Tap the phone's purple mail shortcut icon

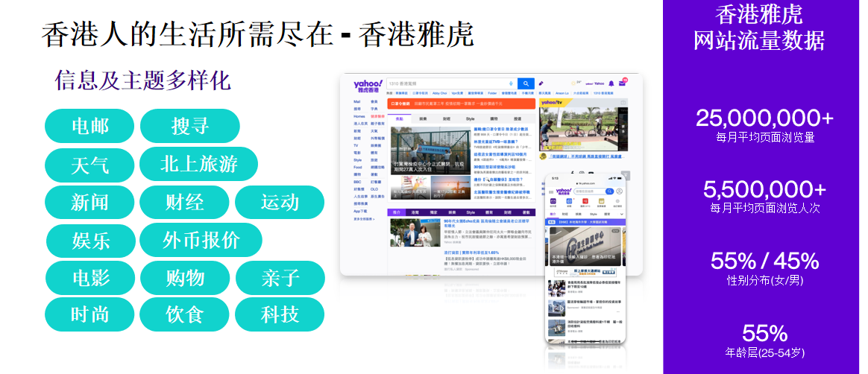[x=553, y=201]
